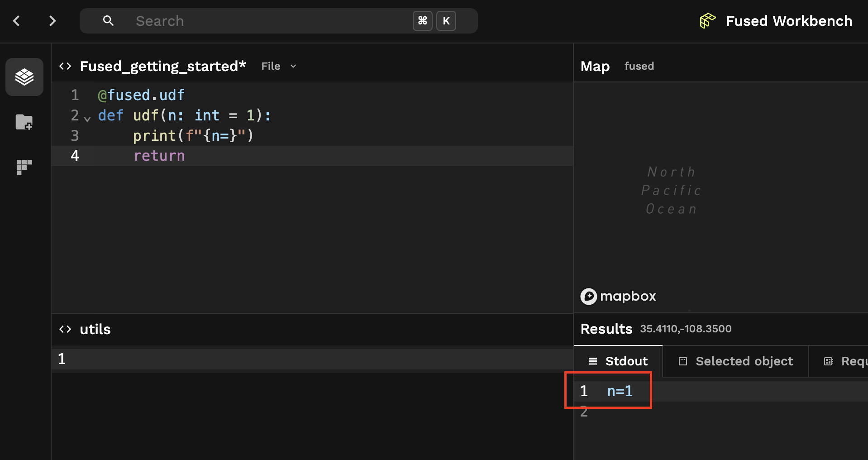Click line 1 in the utils editor
Screen dimensions: 868x460
point(312,359)
